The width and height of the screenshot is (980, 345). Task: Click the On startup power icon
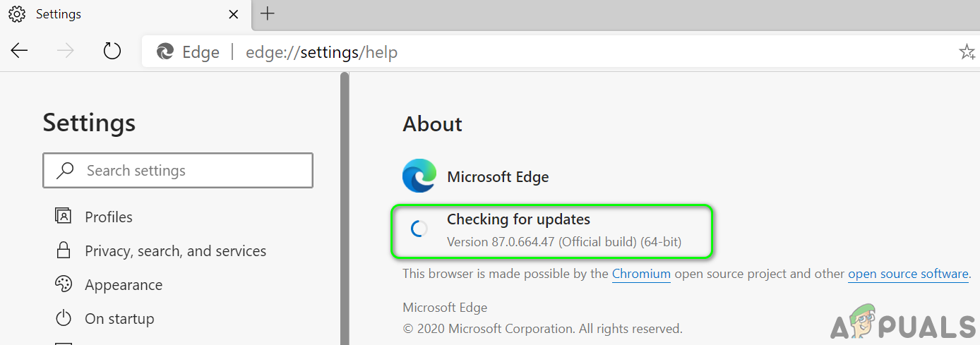[64, 318]
